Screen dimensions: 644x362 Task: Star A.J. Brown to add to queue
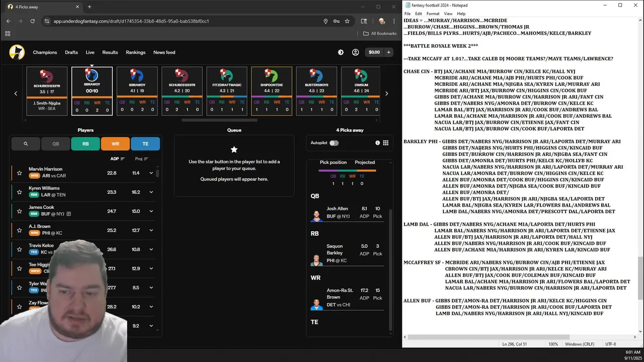point(19,230)
